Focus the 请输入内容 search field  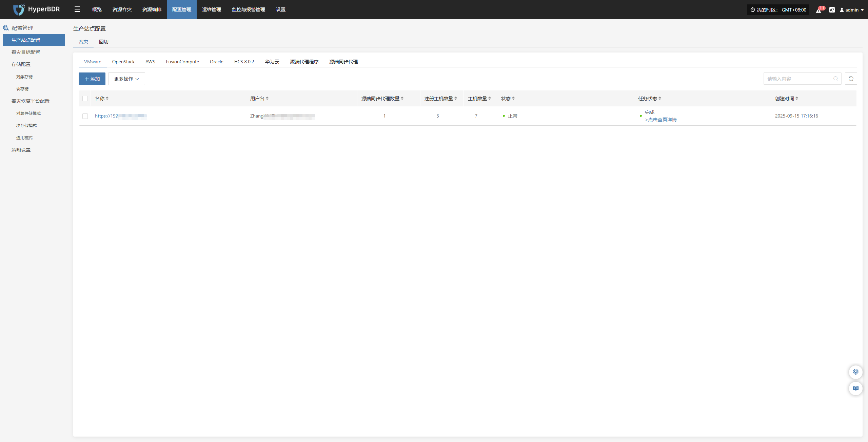(x=797, y=79)
